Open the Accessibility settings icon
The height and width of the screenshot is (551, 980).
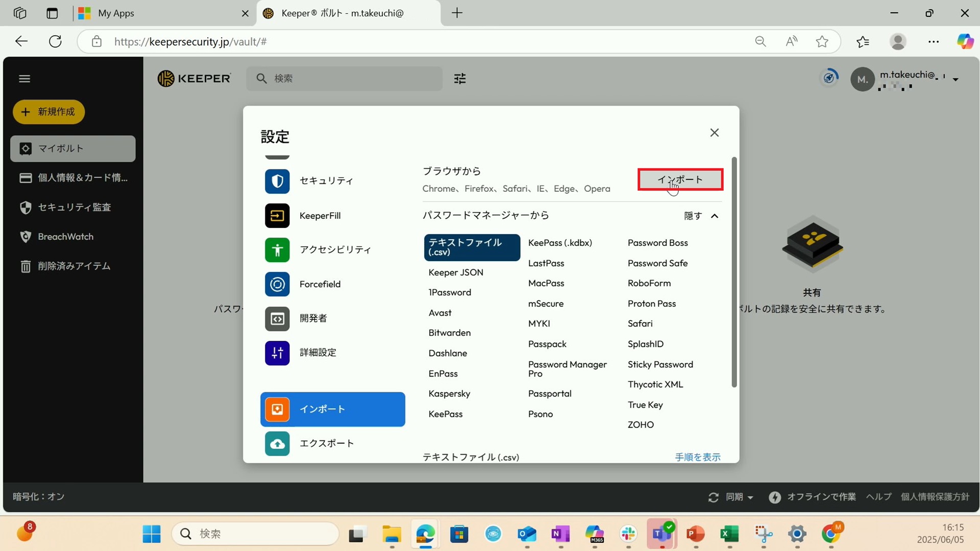[277, 250]
